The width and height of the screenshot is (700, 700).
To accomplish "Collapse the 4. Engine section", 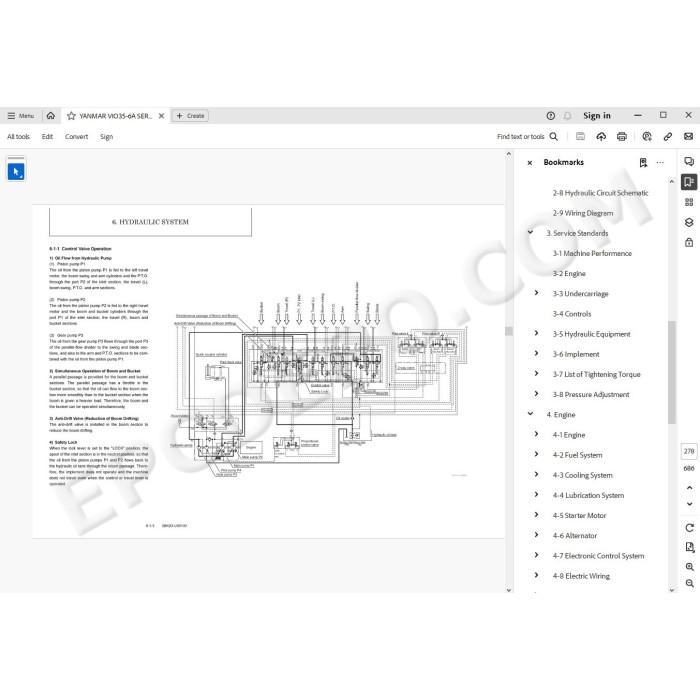I will (530, 414).
